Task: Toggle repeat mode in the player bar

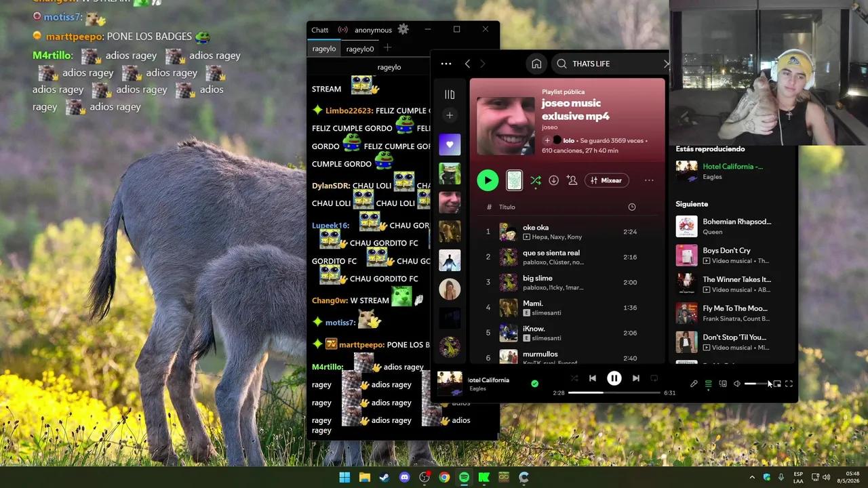Action: [x=654, y=378]
